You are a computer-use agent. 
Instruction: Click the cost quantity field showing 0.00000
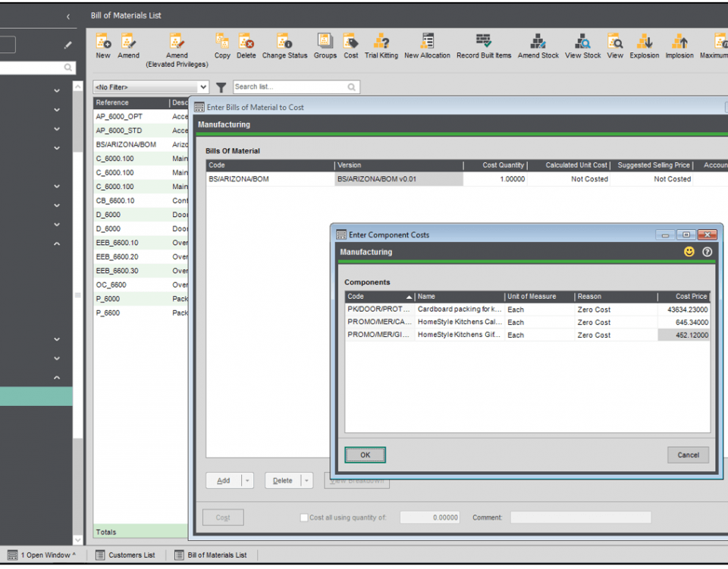click(x=430, y=517)
